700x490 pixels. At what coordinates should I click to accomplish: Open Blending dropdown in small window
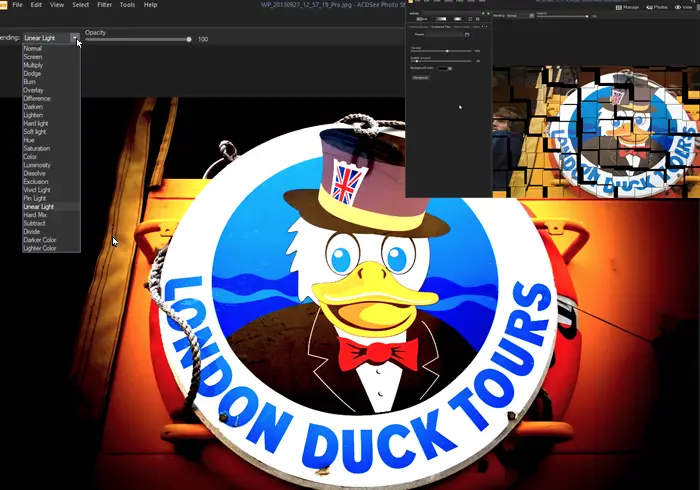[x=520, y=16]
